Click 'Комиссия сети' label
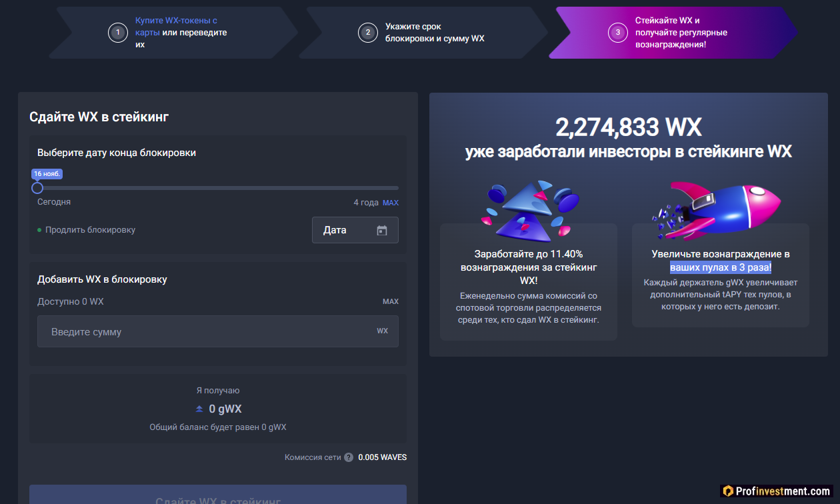This screenshot has width=840, height=504. pyautogui.click(x=313, y=457)
